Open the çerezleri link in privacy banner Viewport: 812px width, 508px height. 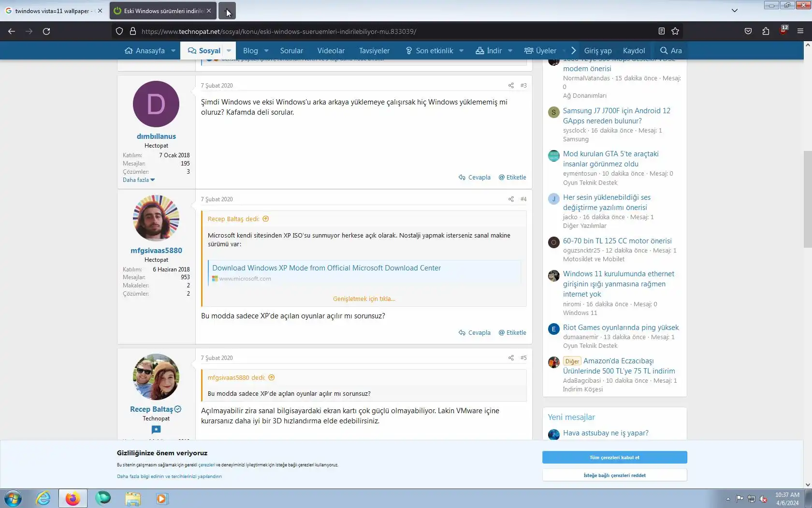point(206,465)
